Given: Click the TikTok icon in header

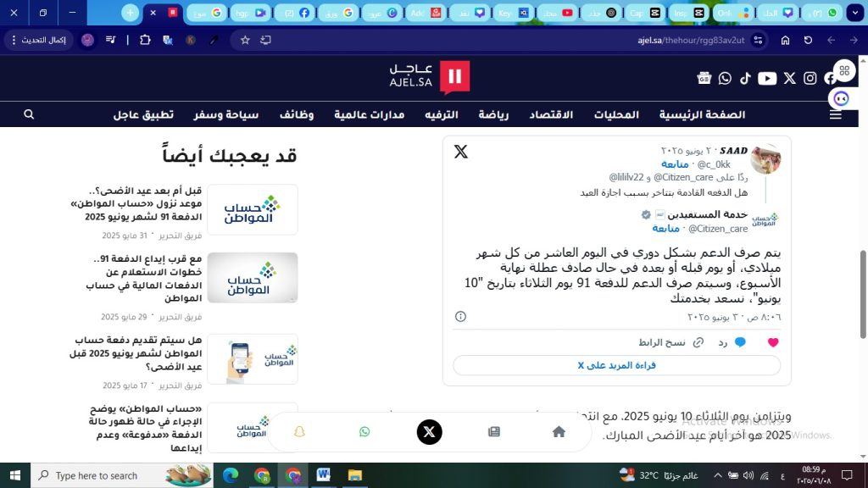Looking at the screenshot, I should [x=745, y=78].
